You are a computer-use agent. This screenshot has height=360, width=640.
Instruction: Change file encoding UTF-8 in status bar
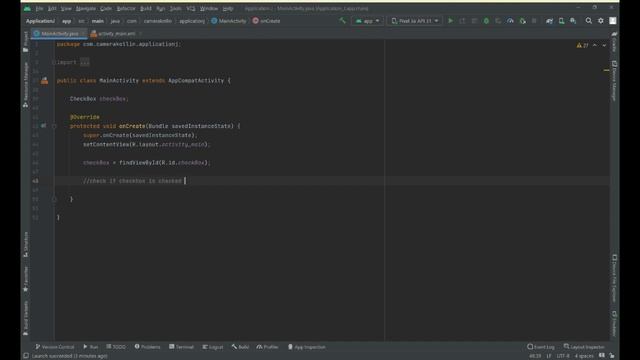point(562,356)
